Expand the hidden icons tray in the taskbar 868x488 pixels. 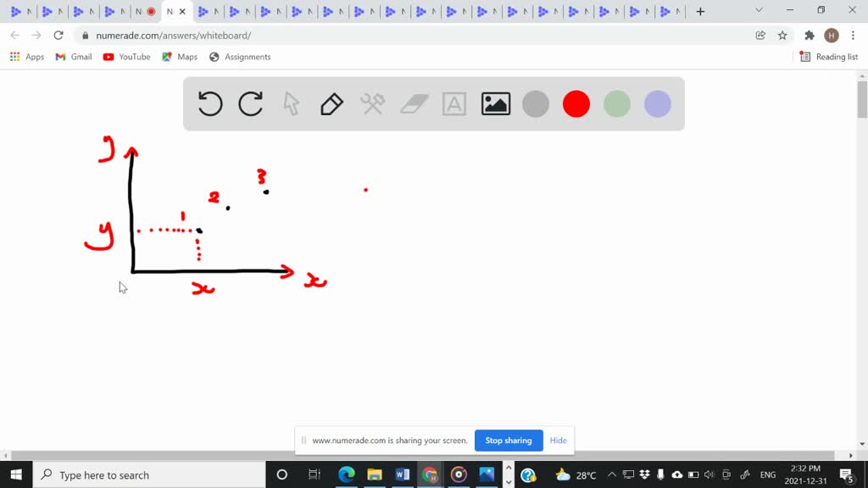coord(612,474)
